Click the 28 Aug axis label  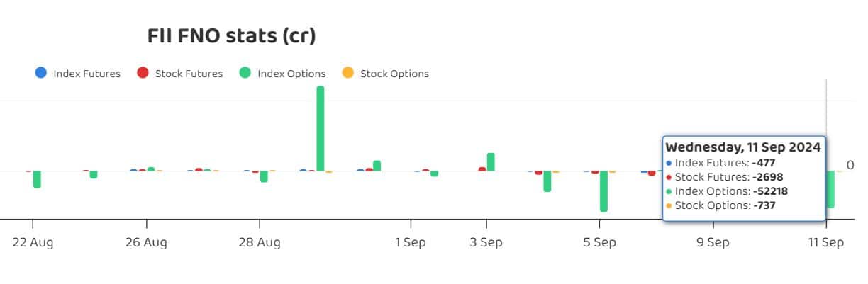pyautogui.click(x=259, y=242)
